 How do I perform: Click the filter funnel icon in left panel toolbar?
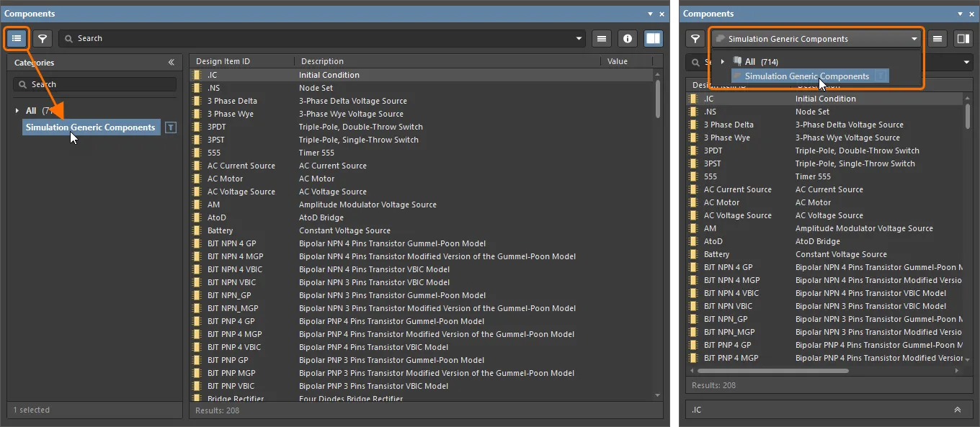tap(43, 38)
